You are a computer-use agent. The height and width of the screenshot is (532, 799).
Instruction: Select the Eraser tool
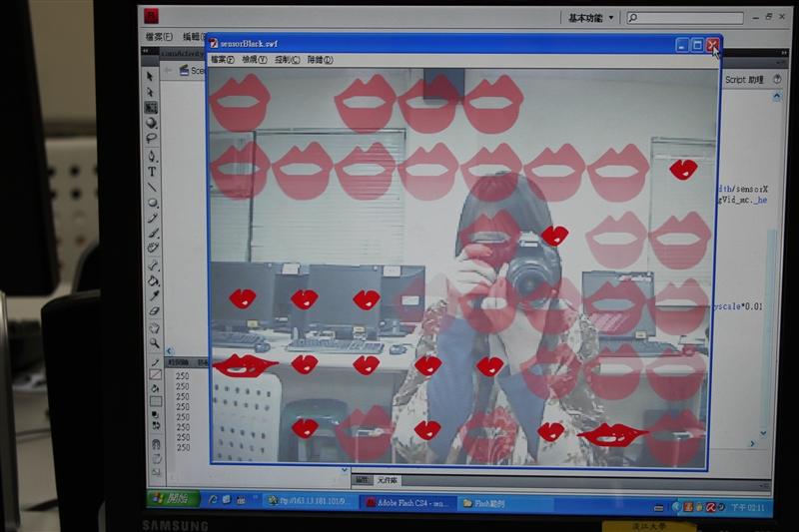tap(154, 310)
